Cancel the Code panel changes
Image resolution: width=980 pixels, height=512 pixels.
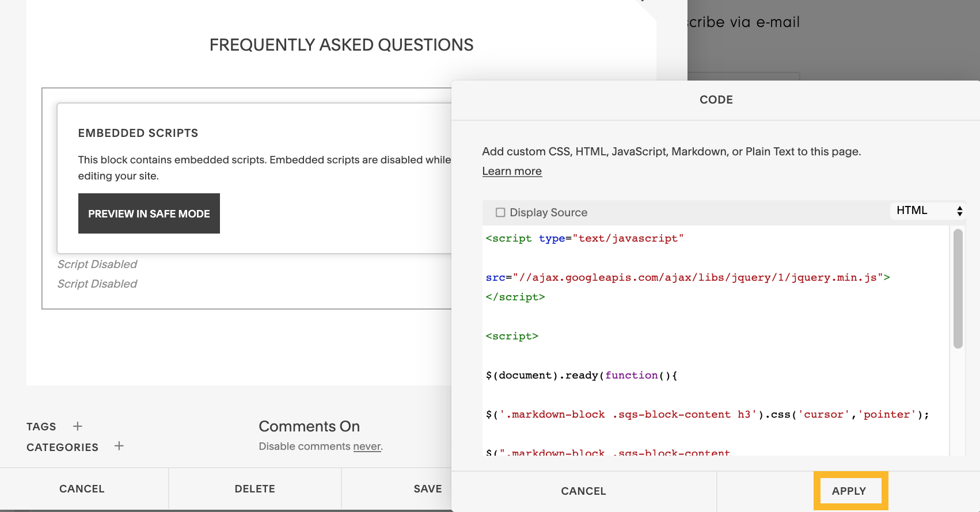tap(584, 491)
